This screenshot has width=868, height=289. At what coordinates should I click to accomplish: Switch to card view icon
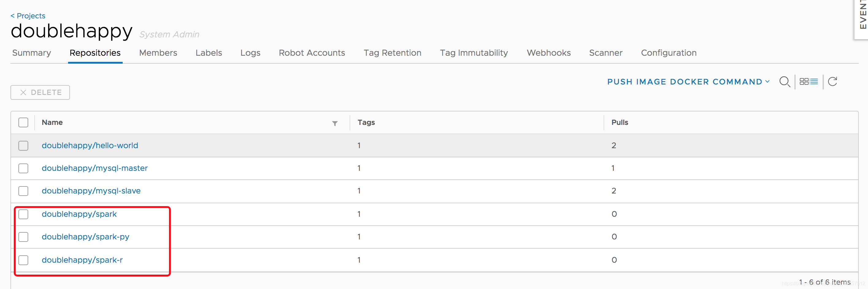click(804, 82)
